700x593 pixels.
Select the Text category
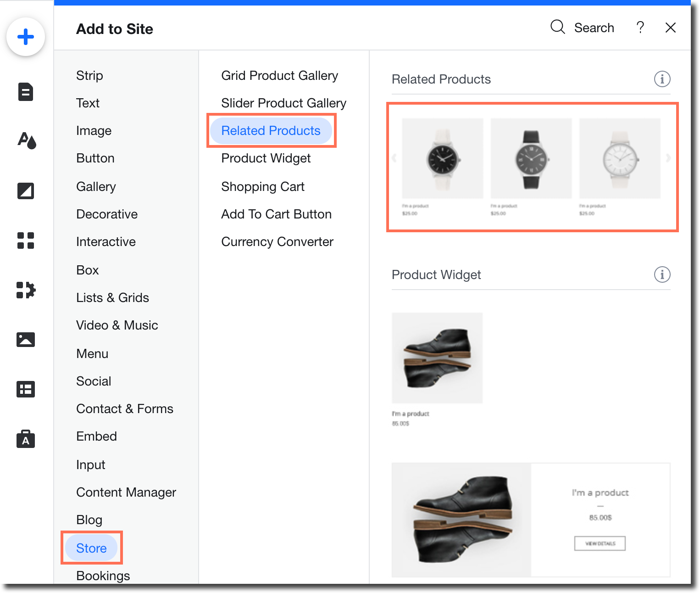(x=88, y=103)
